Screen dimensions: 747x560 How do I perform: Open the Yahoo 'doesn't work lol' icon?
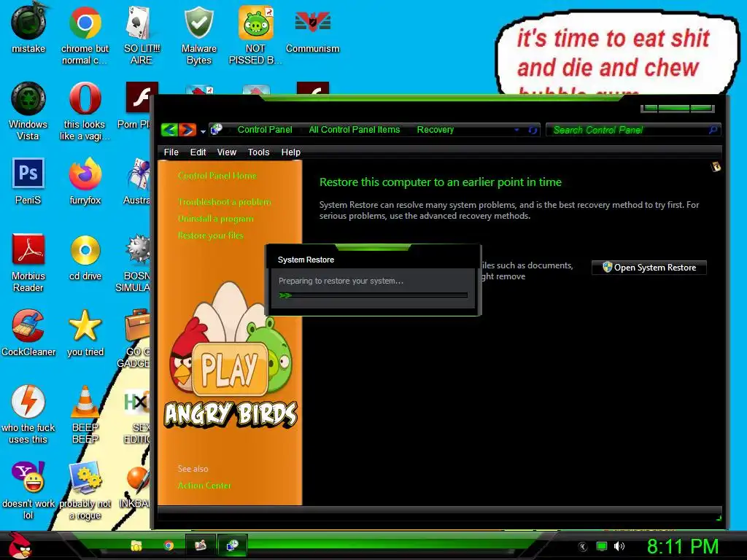click(x=28, y=489)
